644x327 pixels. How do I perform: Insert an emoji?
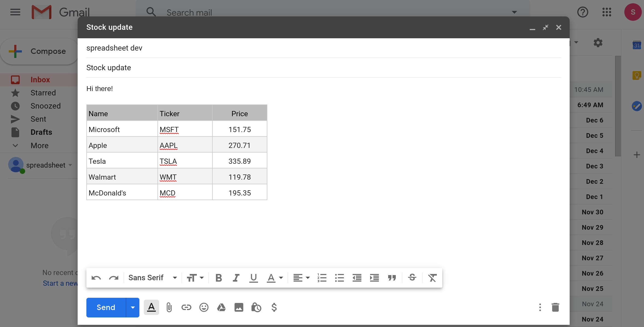click(204, 308)
